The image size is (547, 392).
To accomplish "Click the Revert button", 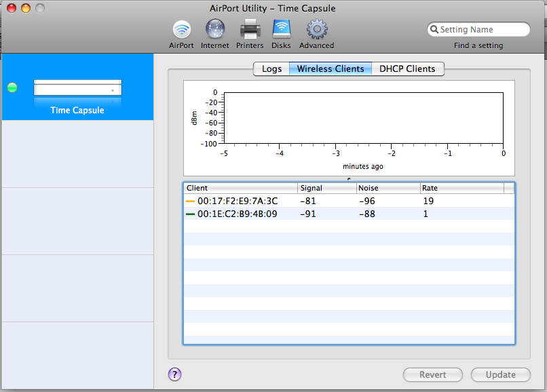I will coord(432,374).
